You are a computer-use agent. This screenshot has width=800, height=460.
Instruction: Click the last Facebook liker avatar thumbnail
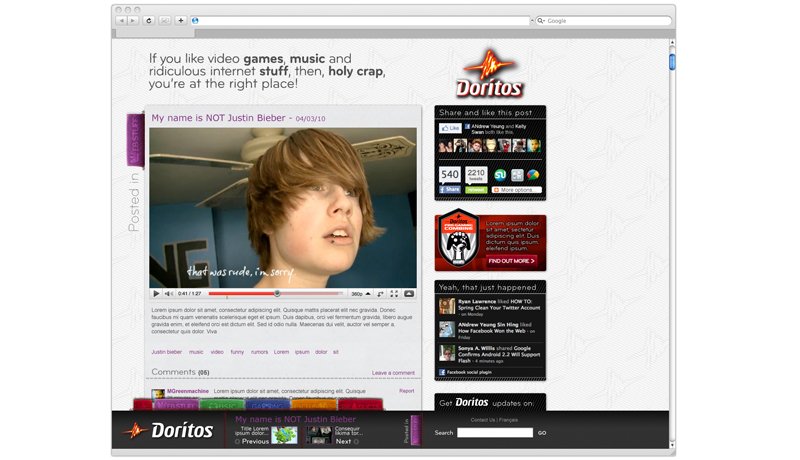[534, 146]
